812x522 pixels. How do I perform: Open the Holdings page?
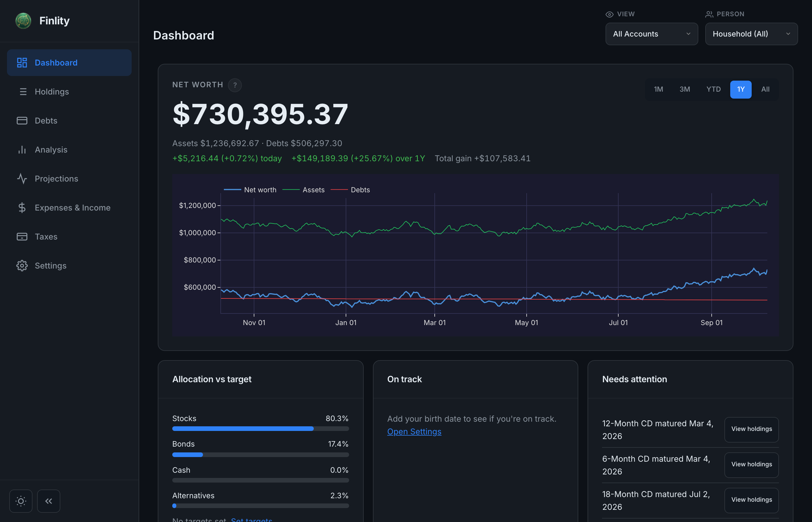(69, 92)
